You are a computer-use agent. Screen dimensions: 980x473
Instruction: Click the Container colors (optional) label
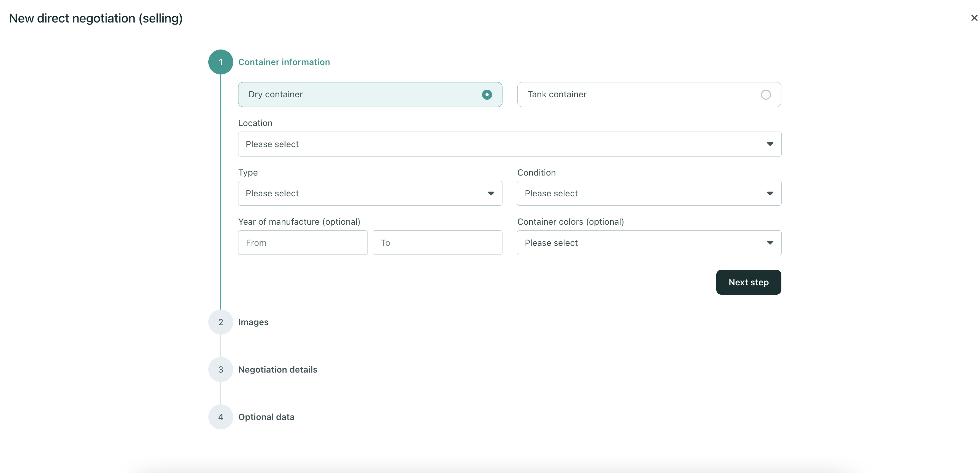571,222
